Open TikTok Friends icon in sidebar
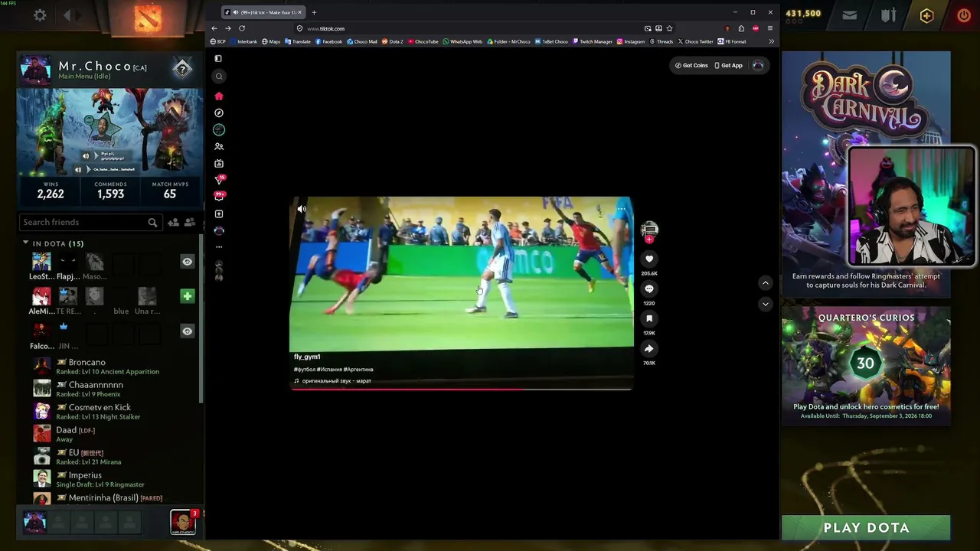 coord(219,146)
